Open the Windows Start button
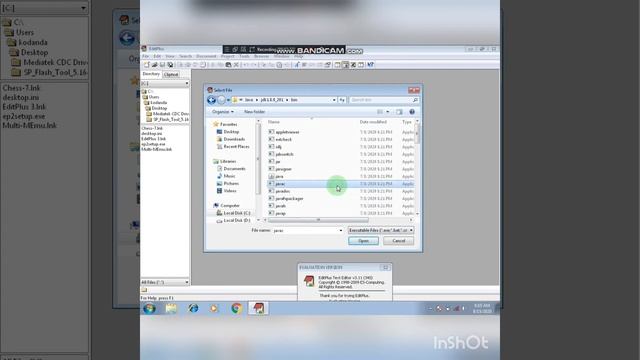This screenshot has height=360, width=640. [x=149, y=308]
